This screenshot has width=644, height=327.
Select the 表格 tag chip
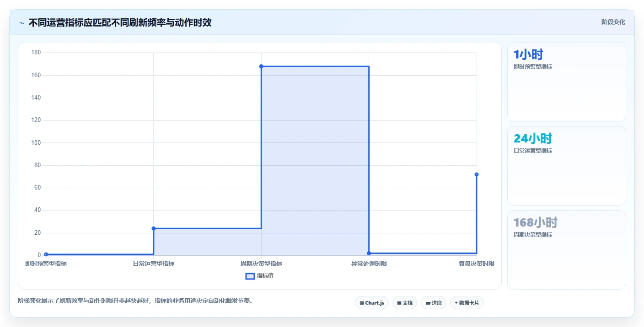pos(405,303)
